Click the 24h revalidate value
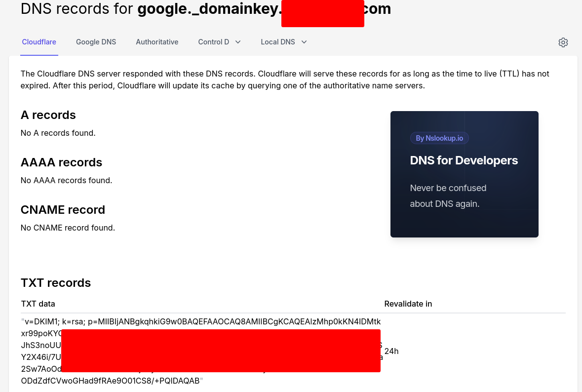The width and height of the screenshot is (582, 392). point(391,351)
